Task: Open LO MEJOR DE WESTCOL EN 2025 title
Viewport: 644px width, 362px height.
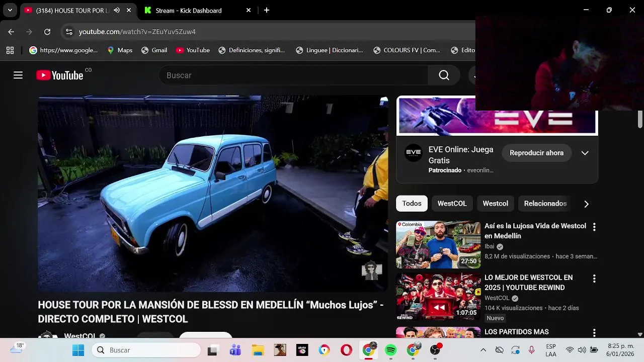Action: click(529, 283)
